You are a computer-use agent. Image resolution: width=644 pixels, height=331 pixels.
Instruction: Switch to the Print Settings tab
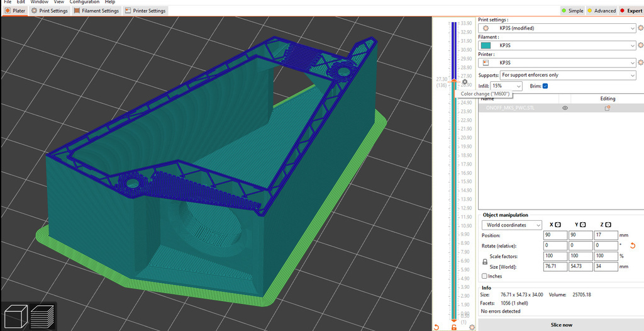point(49,11)
